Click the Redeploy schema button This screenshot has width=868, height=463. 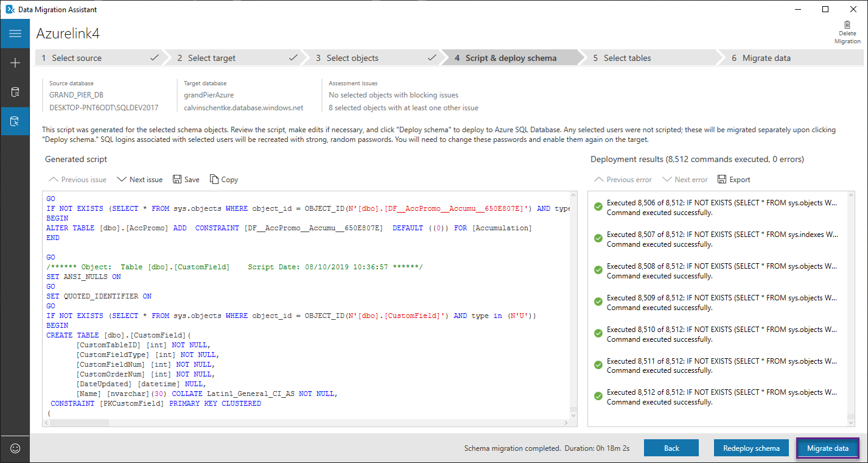(751, 448)
